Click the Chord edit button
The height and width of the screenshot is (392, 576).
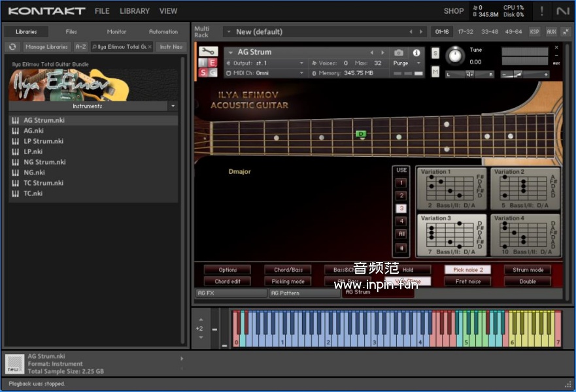point(228,282)
